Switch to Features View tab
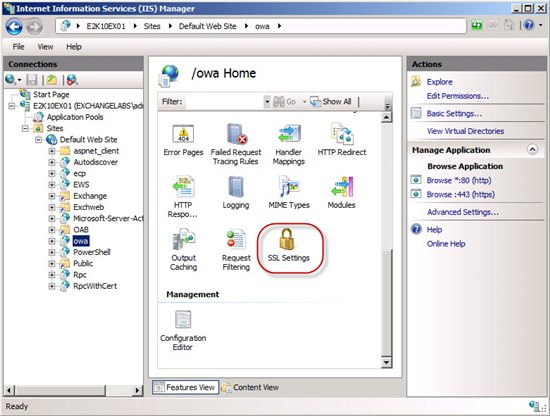This screenshot has height=416, width=550. 186,387
